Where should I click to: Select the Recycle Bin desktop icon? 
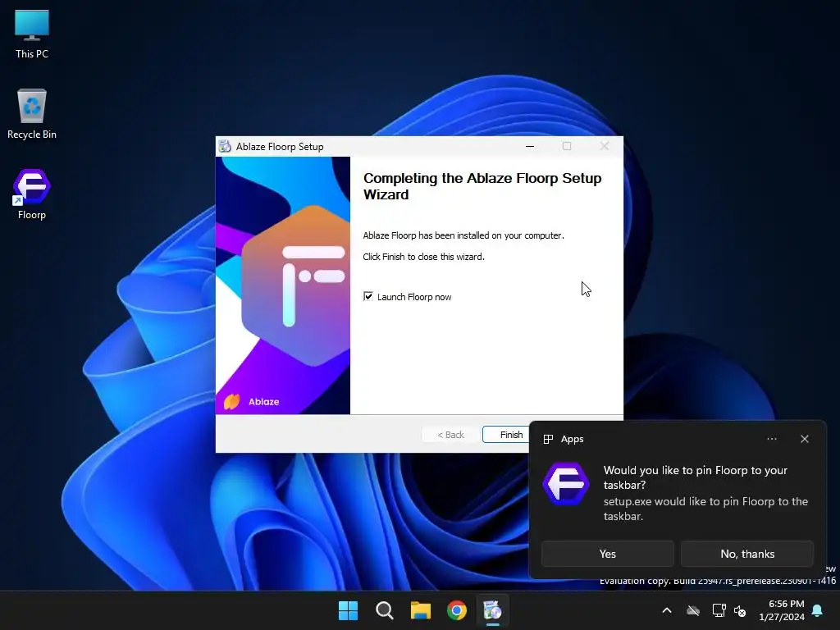coord(32,114)
